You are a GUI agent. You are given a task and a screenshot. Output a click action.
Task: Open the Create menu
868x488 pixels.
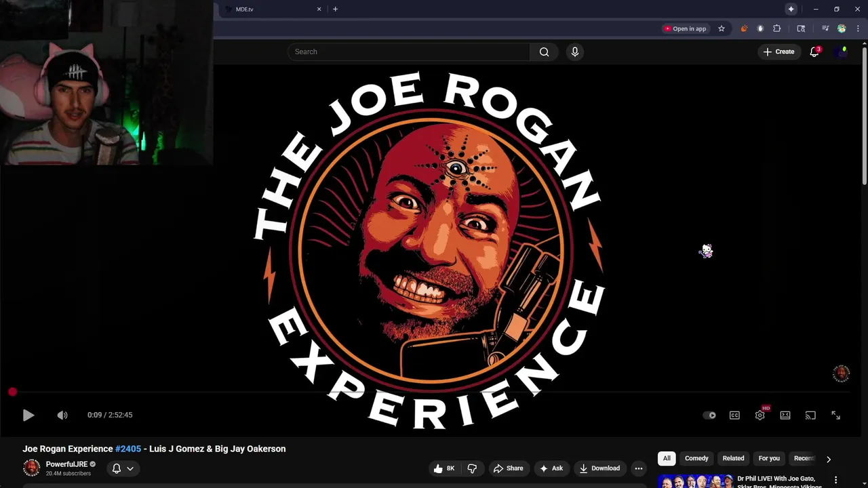778,52
